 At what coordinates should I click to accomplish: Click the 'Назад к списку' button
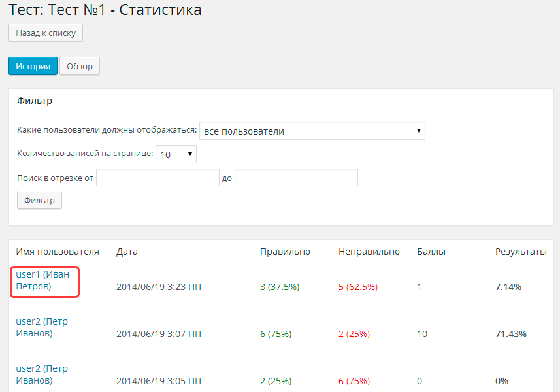(46, 33)
